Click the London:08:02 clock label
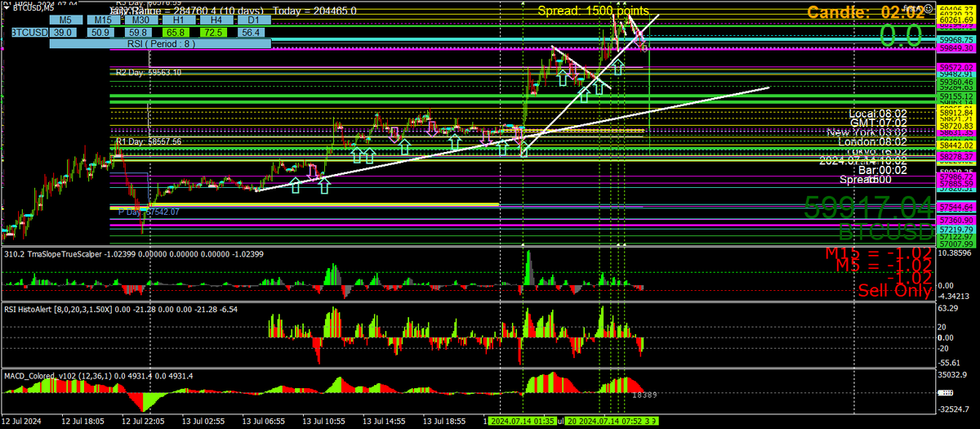This screenshot has width=980, height=429. tap(874, 141)
